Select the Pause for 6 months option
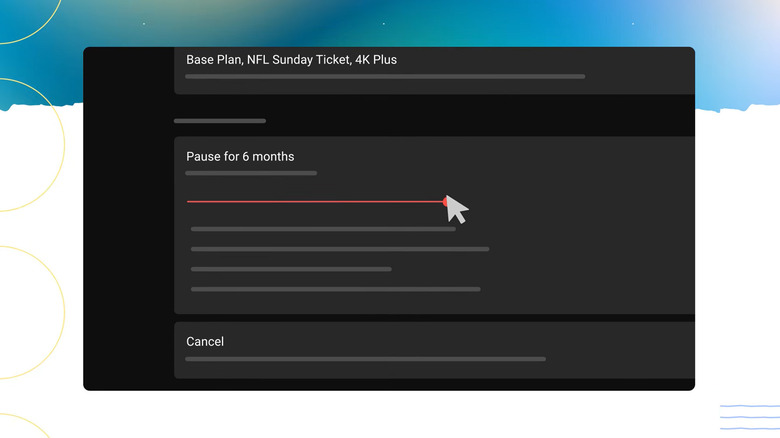Screen dimensions: 780x438 pos(240,156)
